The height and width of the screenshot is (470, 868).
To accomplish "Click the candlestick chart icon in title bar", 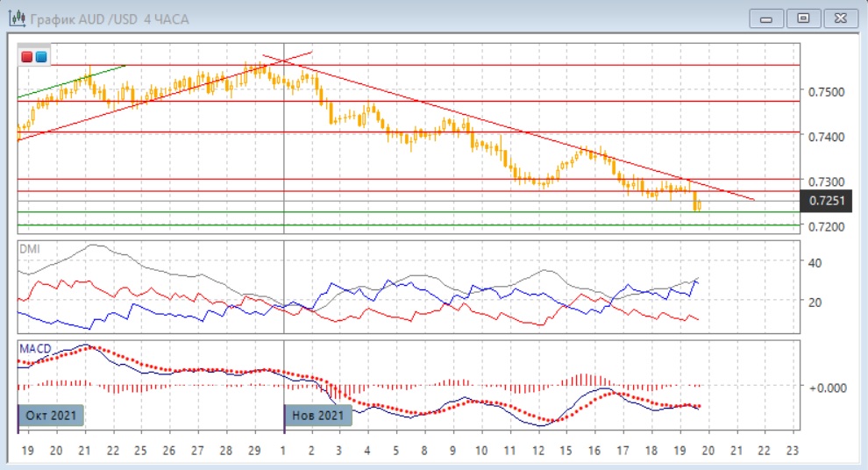I will 16,18.
